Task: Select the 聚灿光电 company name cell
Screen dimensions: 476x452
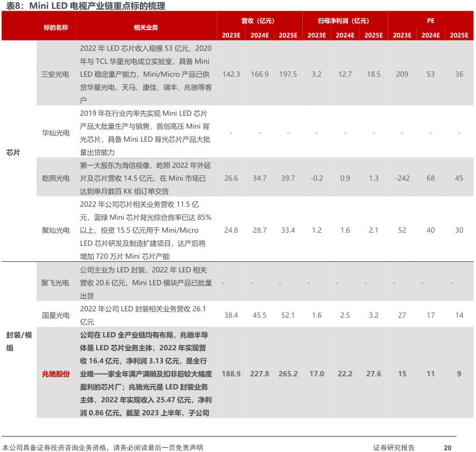Action: click(55, 230)
